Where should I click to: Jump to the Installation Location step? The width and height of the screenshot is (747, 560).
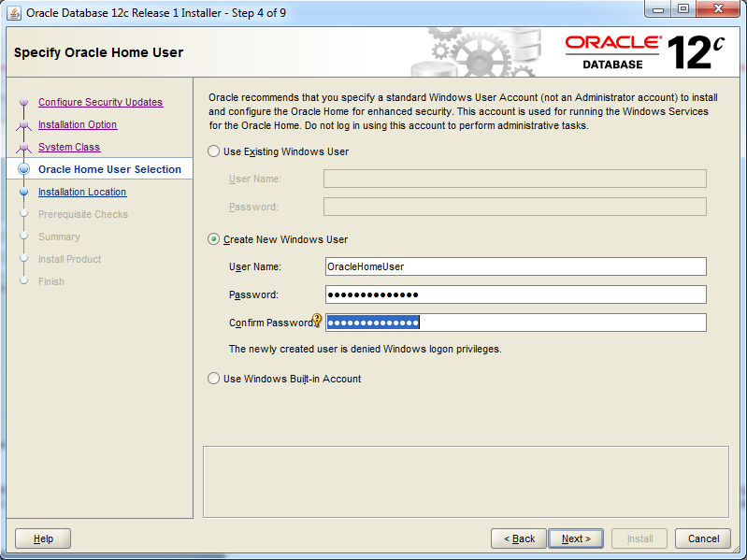82,192
